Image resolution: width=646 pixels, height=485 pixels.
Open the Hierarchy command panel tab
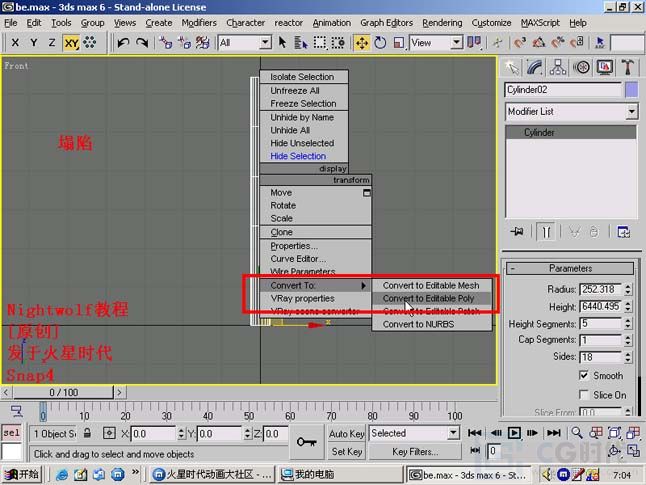558,67
